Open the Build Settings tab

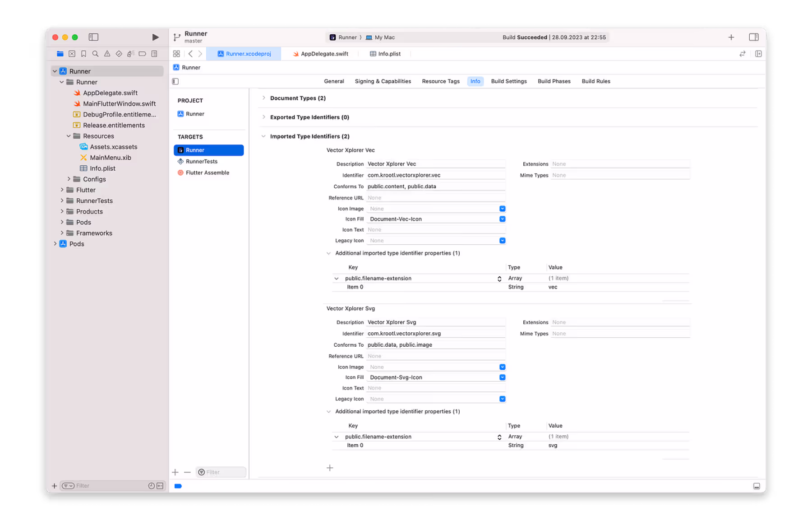coord(508,81)
